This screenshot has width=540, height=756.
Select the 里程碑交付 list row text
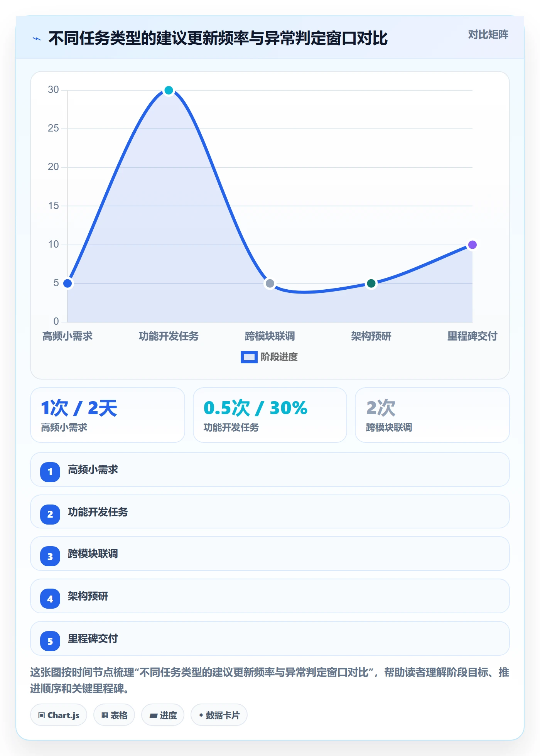tap(93, 639)
